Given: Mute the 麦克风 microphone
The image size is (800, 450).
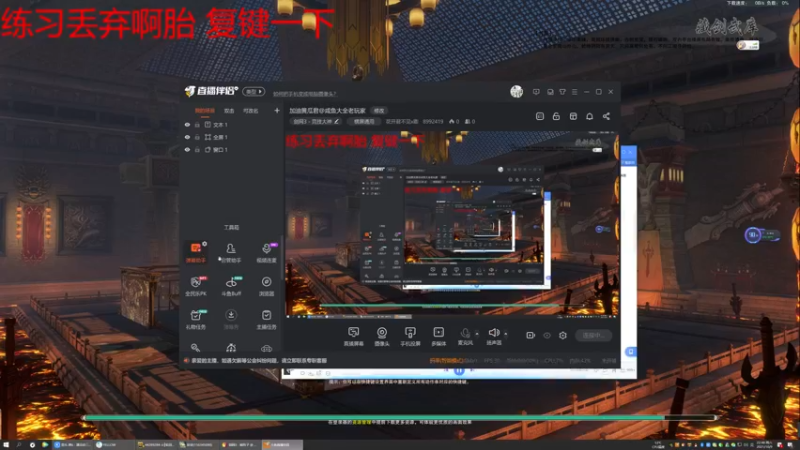Looking at the screenshot, I should [x=465, y=336].
